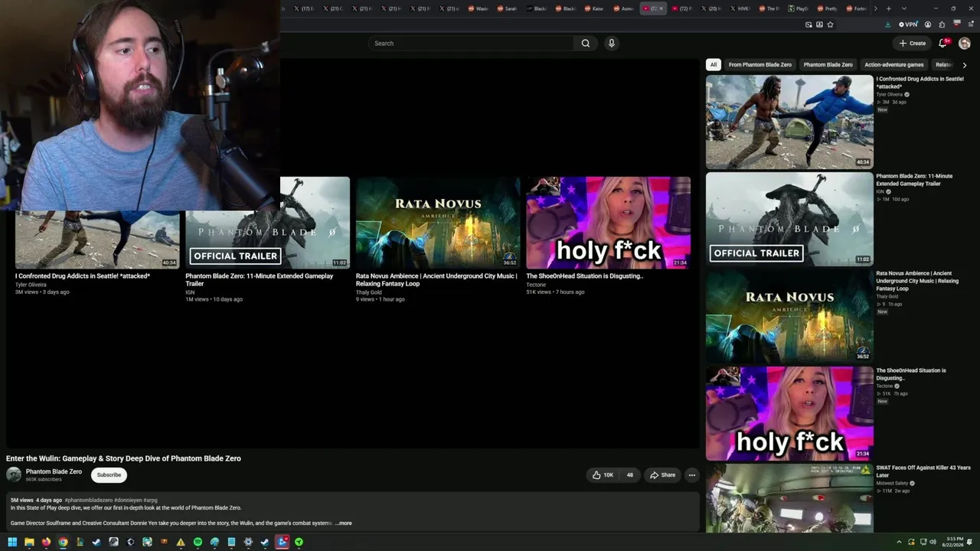
Task: Open the browser profile icon
Action: pyautogui.click(x=928, y=24)
